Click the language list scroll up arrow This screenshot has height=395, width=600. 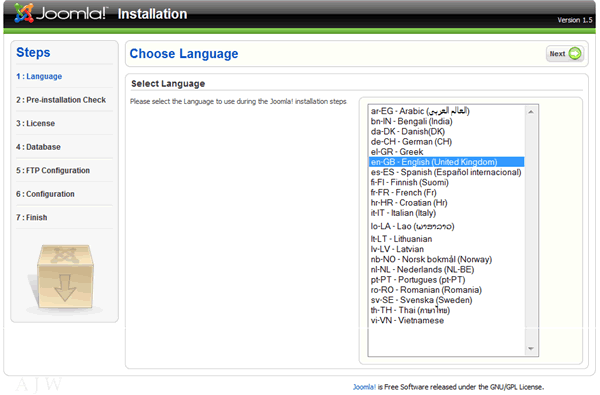(531, 112)
